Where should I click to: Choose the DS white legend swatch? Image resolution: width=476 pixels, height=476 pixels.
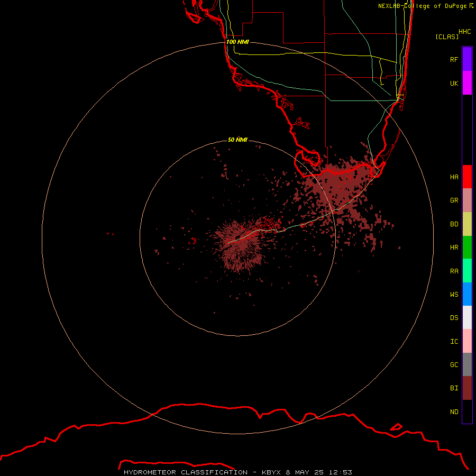point(467,317)
